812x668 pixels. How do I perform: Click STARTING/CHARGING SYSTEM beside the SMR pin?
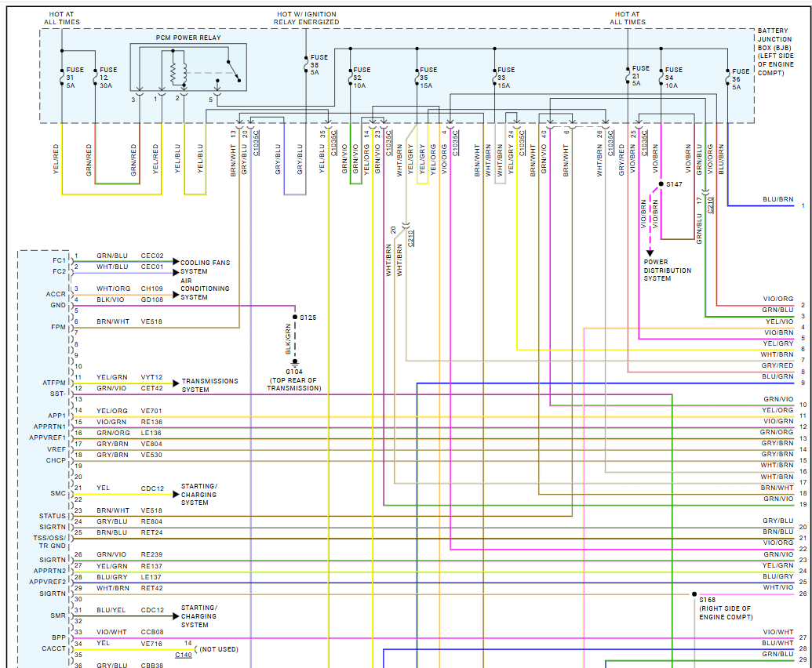pyautogui.click(x=198, y=616)
